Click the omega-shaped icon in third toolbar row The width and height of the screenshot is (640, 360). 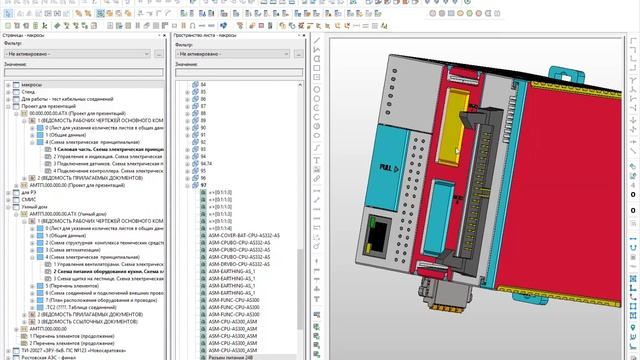coord(192,26)
